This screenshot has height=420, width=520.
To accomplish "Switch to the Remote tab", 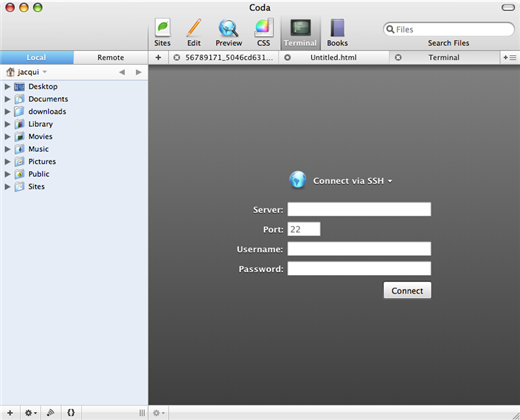I will [x=111, y=57].
